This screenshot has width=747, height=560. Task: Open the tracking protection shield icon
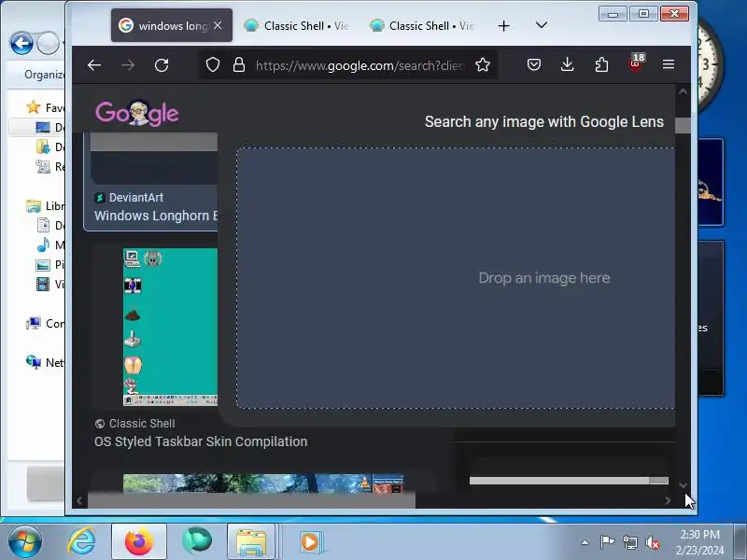[213, 64]
